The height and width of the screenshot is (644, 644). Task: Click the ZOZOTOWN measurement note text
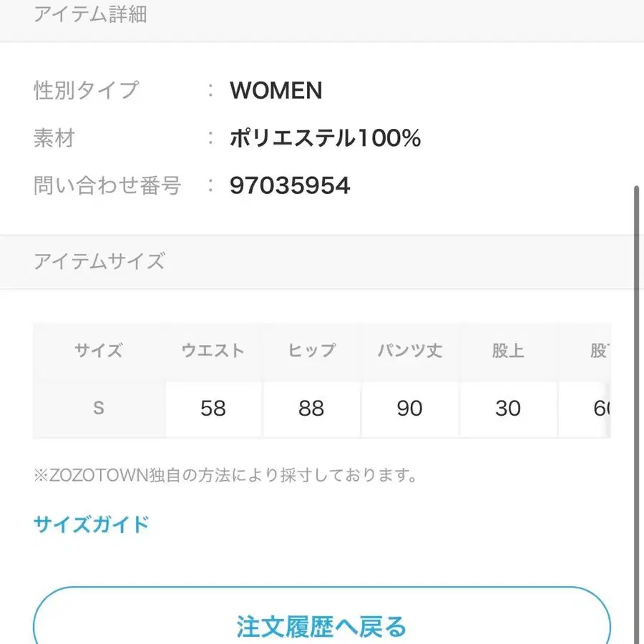click(225, 475)
